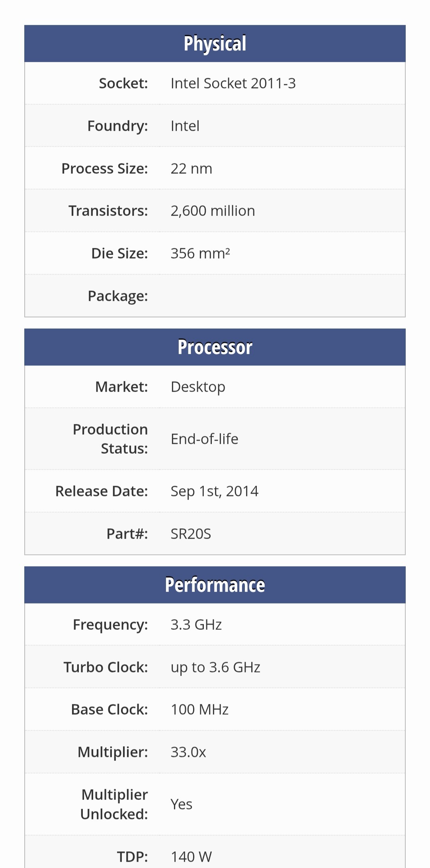Screen dimensions: 430x868
Task: Click the Sep 1st, 2014 release date
Action: tap(215, 491)
